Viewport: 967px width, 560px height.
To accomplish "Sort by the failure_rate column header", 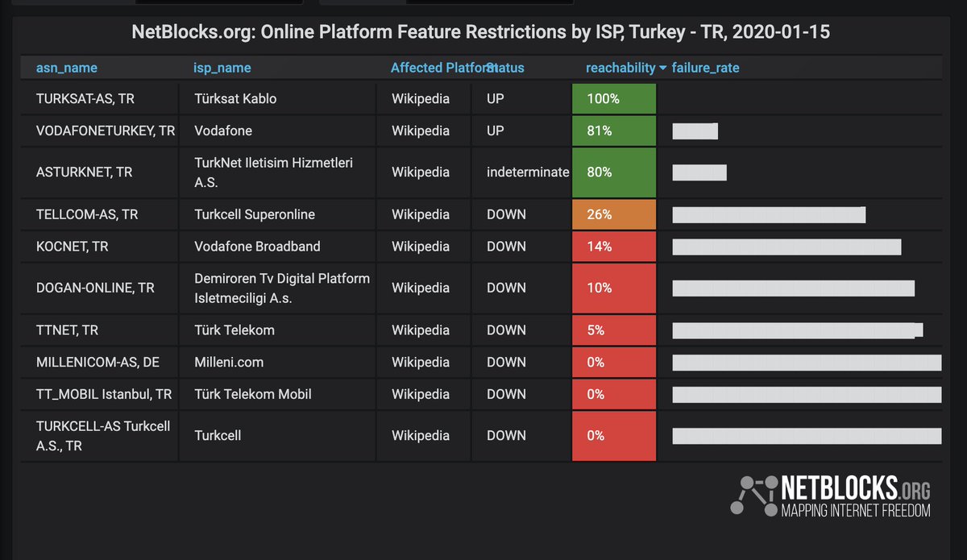I will click(x=705, y=68).
